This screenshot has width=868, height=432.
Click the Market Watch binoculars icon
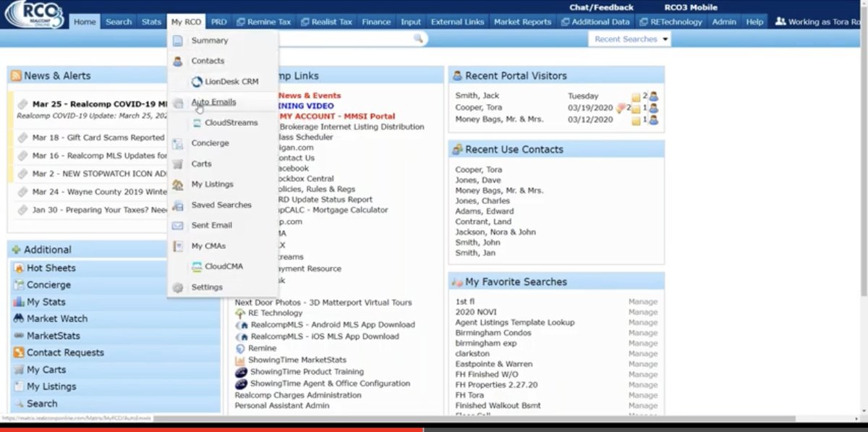point(20,318)
